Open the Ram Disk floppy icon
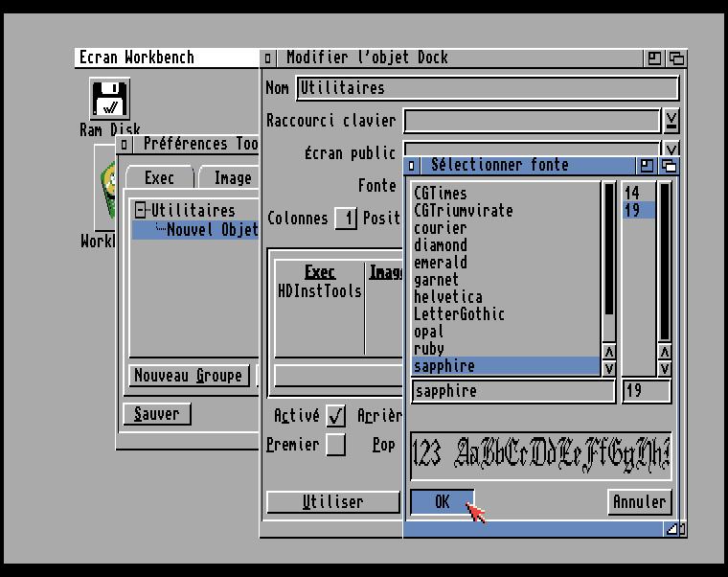The height and width of the screenshot is (577, 728). 110,99
